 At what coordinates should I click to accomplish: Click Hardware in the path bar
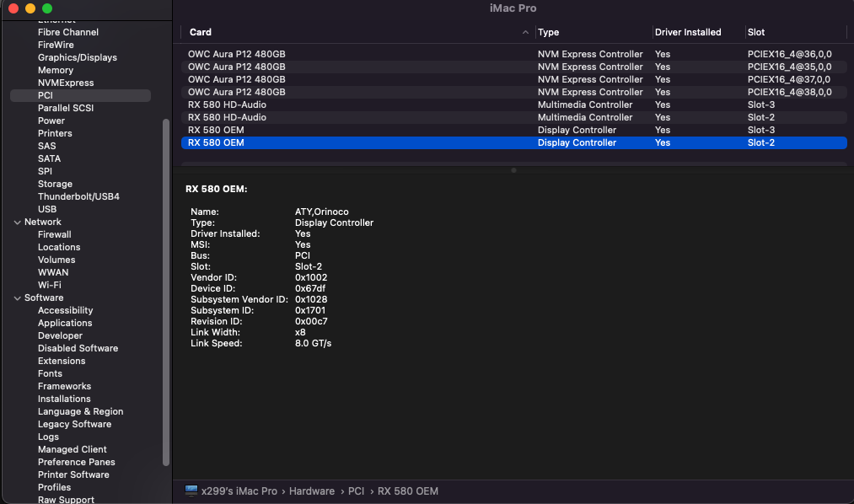pos(312,491)
